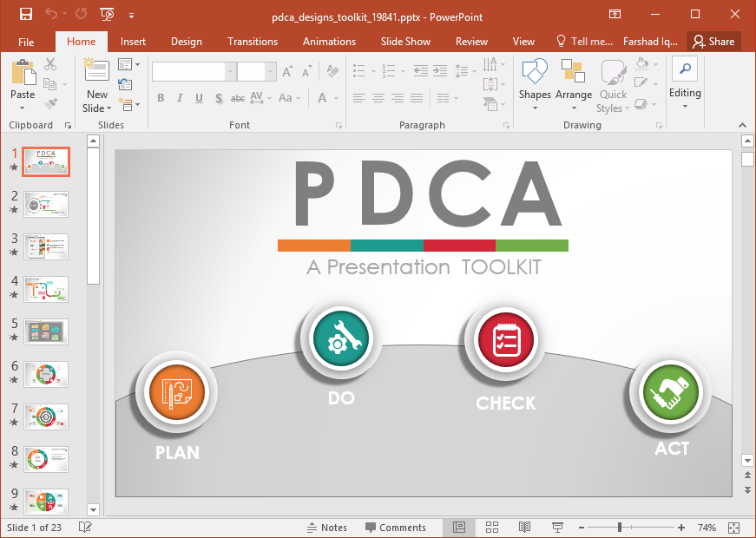Screen dimensions: 756x538
Task: Toggle the Comments pane
Action: click(396, 528)
